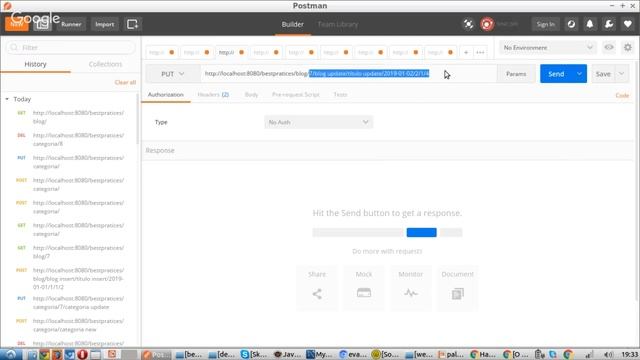Select the Tests tab
The image size is (640, 360).
tap(340, 95)
